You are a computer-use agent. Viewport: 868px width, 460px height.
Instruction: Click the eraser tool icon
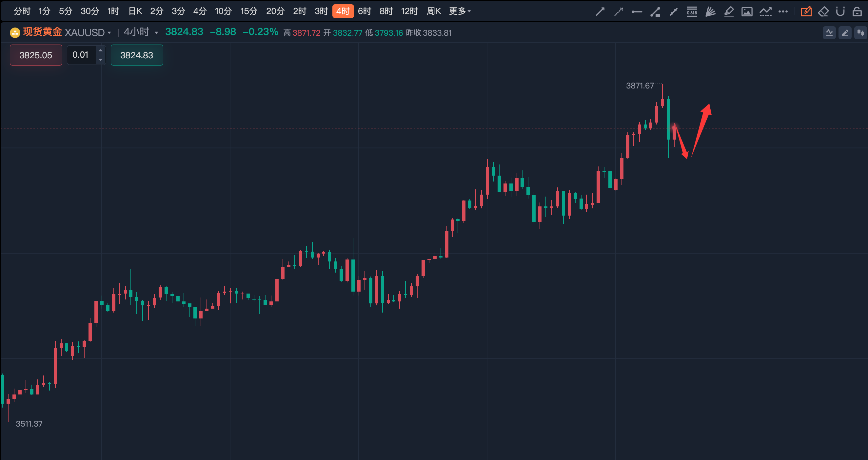pos(823,11)
